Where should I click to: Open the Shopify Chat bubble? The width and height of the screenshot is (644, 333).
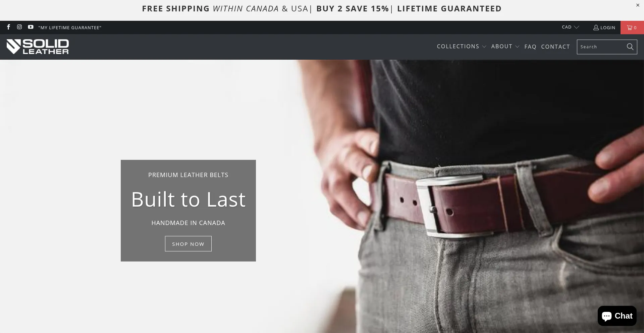[617, 316]
